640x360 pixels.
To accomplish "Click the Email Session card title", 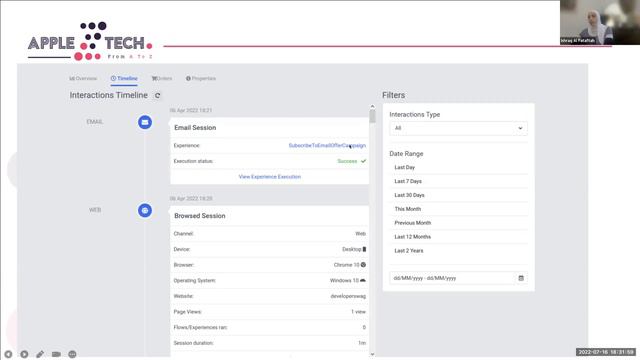I will [x=195, y=128].
